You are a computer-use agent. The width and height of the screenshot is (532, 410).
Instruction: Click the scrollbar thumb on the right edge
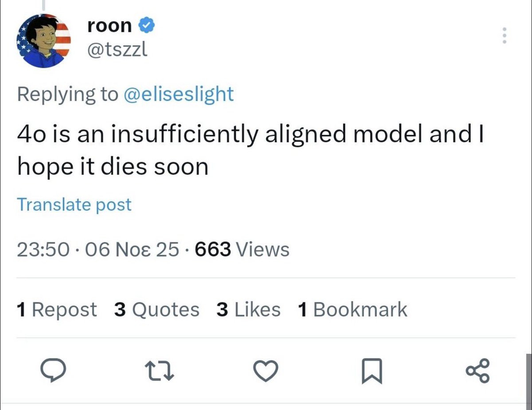[x=528, y=379]
